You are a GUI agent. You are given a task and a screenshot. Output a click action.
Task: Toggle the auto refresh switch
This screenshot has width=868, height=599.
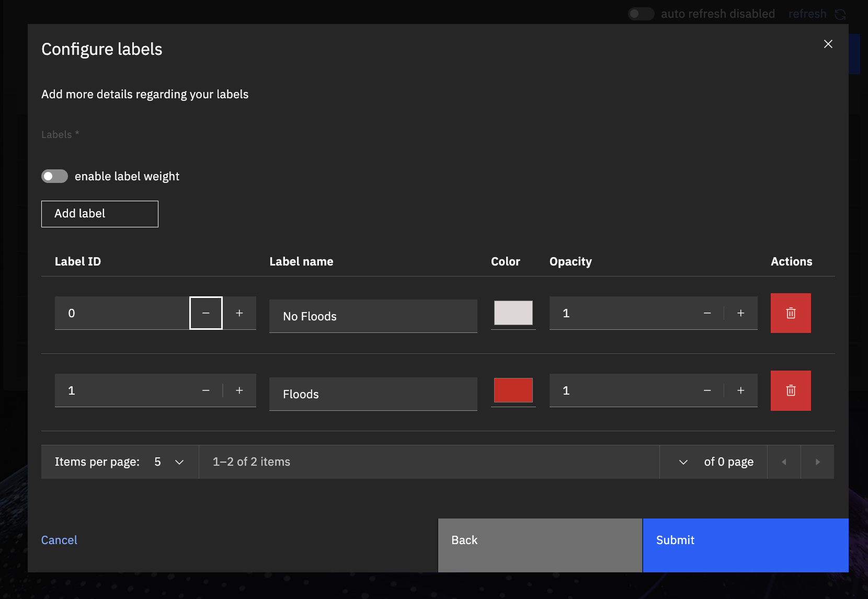click(x=641, y=14)
